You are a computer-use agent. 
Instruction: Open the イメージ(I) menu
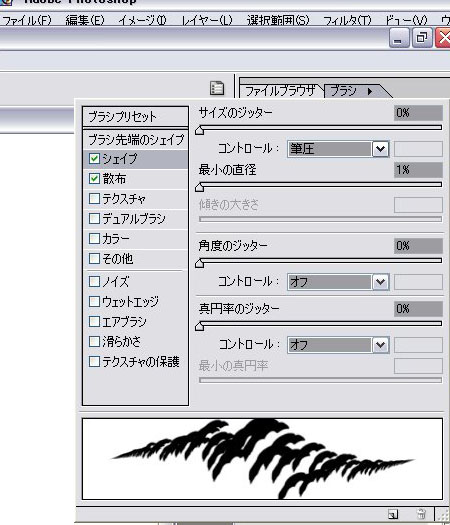(x=142, y=20)
